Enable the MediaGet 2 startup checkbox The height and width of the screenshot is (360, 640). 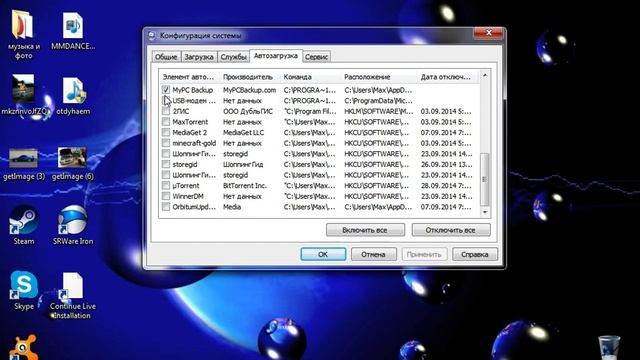click(x=166, y=132)
